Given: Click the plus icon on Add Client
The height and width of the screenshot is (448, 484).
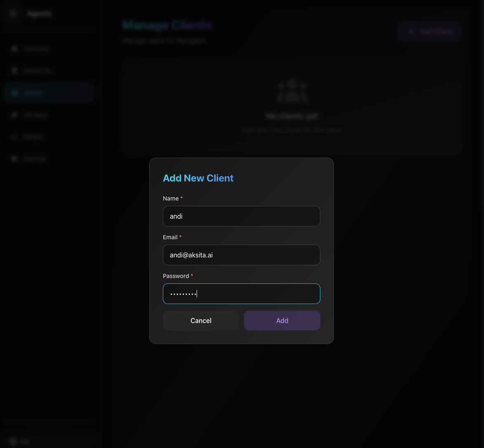Looking at the screenshot, I should pyautogui.click(x=411, y=31).
